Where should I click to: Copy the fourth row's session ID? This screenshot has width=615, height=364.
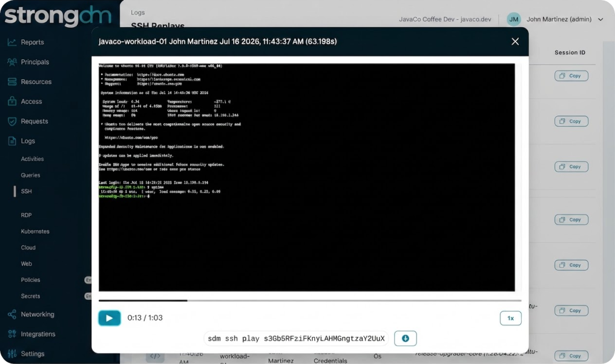click(571, 219)
